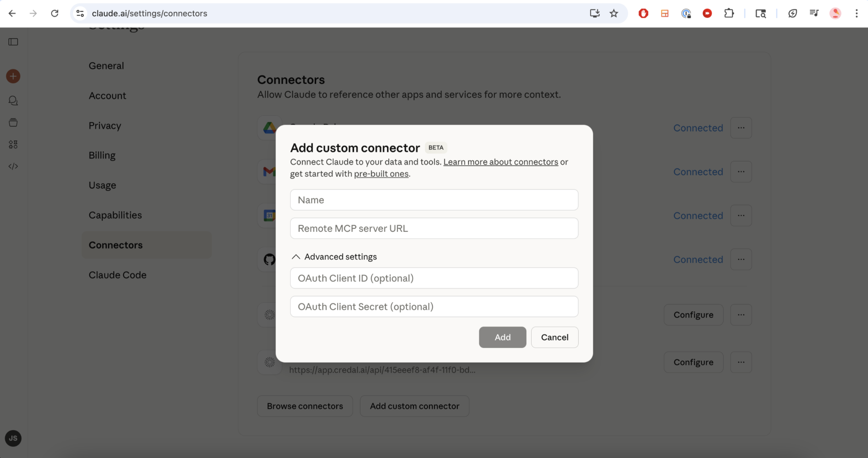The width and height of the screenshot is (868, 458).
Task: Go to Capabilities settings tab
Action: click(x=115, y=215)
